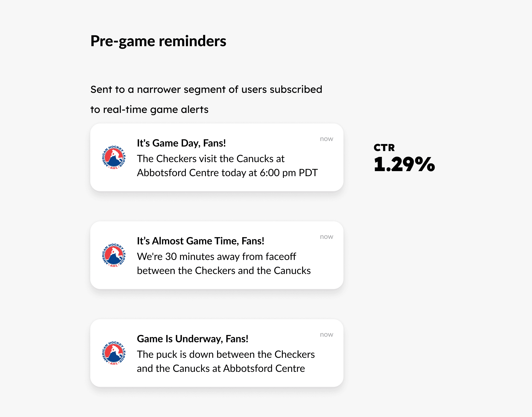This screenshot has width=532, height=417.
Task: Open the 'Game Is Underway, Fans!' title
Action: tap(193, 339)
